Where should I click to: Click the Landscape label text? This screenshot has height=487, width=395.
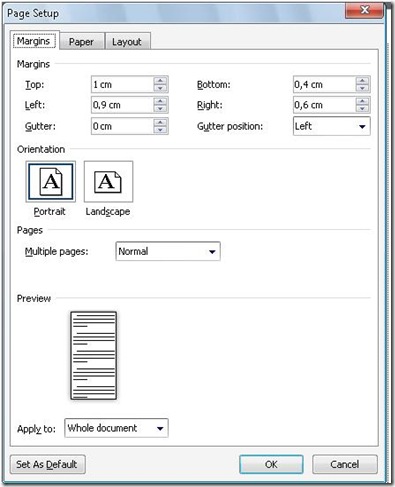[x=108, y=212]
